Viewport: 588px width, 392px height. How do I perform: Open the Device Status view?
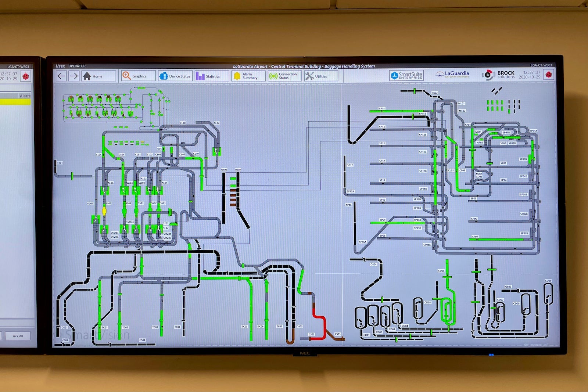click(175, 76)
